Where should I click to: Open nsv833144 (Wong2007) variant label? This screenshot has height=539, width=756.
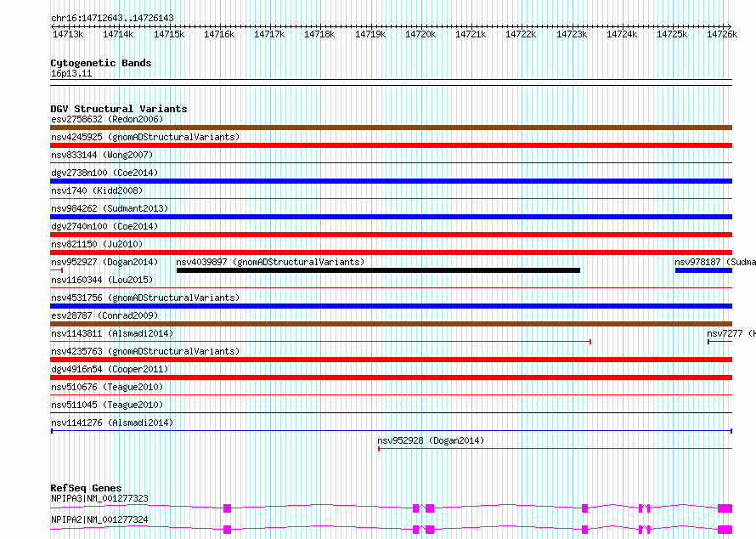click(x=102, y=155)
